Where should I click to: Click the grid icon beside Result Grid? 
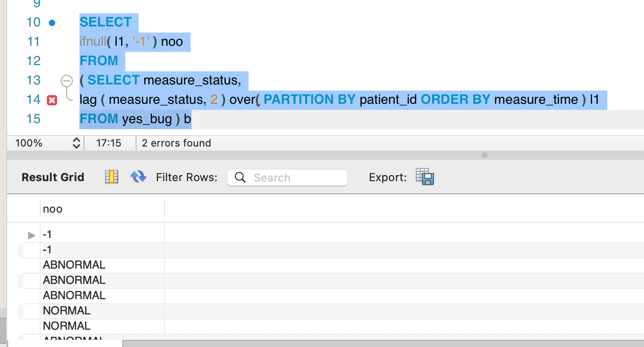(111, 177)
